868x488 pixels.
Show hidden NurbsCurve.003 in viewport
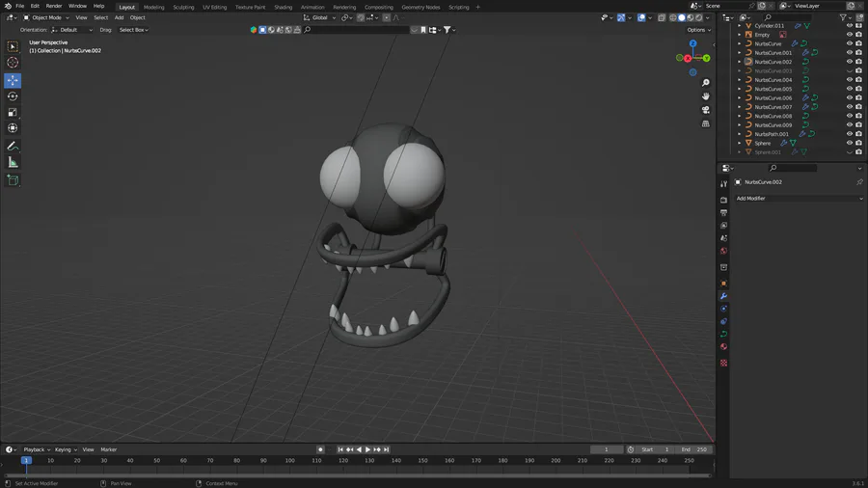(x=849, y=70)
